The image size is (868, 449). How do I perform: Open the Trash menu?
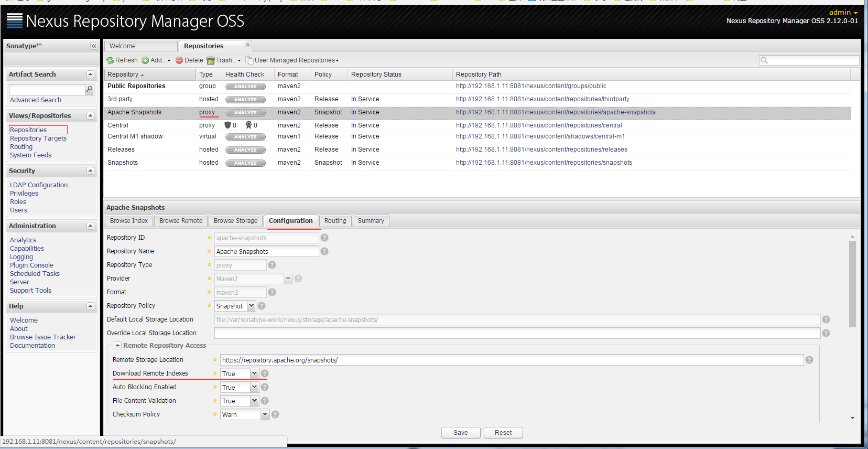(224, 60)
